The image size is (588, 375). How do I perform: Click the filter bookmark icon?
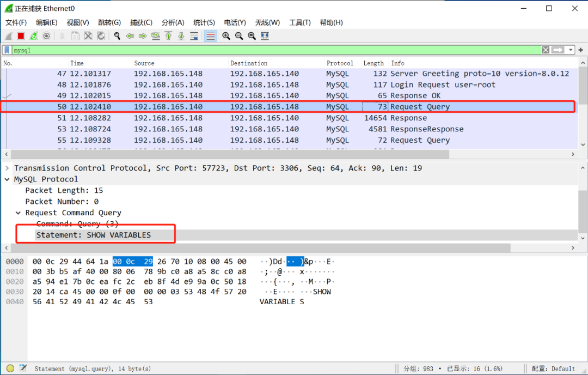pos(7,50)
